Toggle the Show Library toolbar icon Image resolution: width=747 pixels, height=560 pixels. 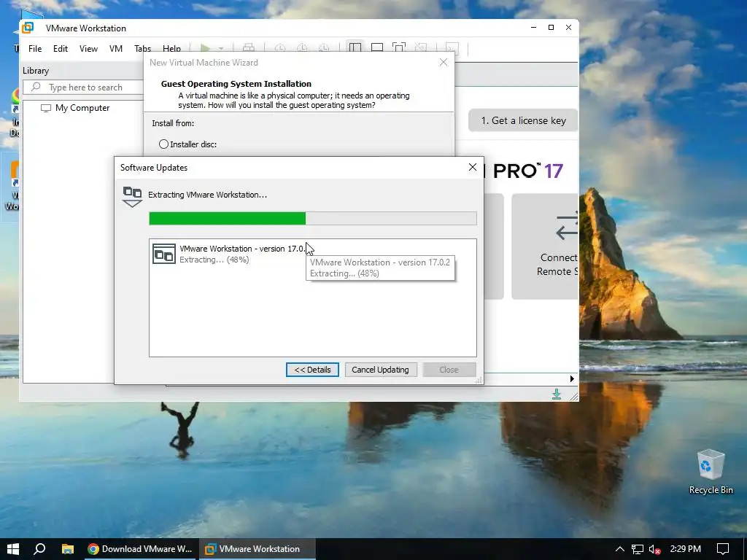pyautogui.click(x=355, y=48)
